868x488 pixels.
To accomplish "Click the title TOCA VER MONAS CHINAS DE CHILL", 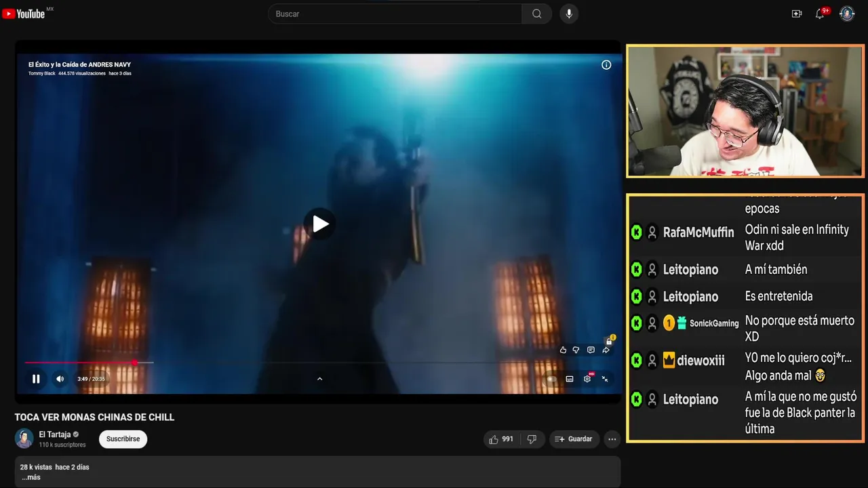I will (95, 417).
